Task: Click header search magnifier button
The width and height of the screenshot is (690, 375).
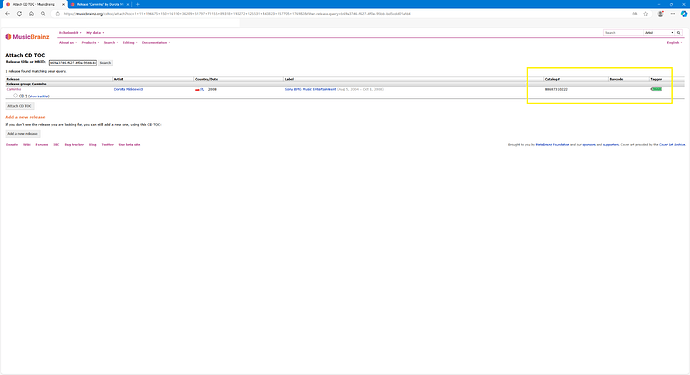Action: tap(679, 33)
